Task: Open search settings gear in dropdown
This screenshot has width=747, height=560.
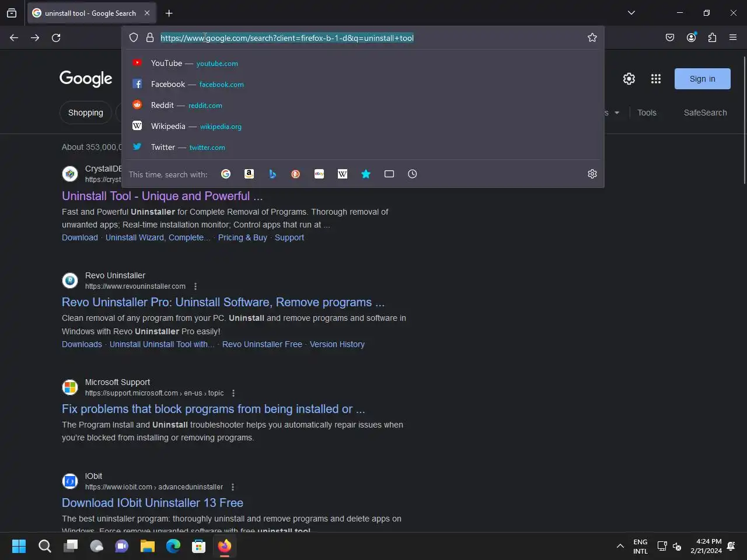Action: click(592, 174)
